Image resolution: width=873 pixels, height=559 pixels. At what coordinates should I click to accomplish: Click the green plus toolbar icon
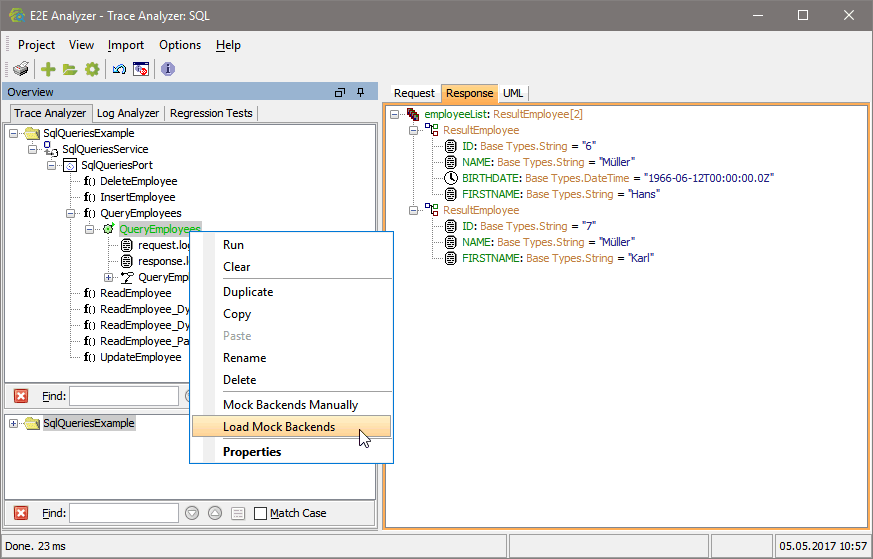(48, 69)
